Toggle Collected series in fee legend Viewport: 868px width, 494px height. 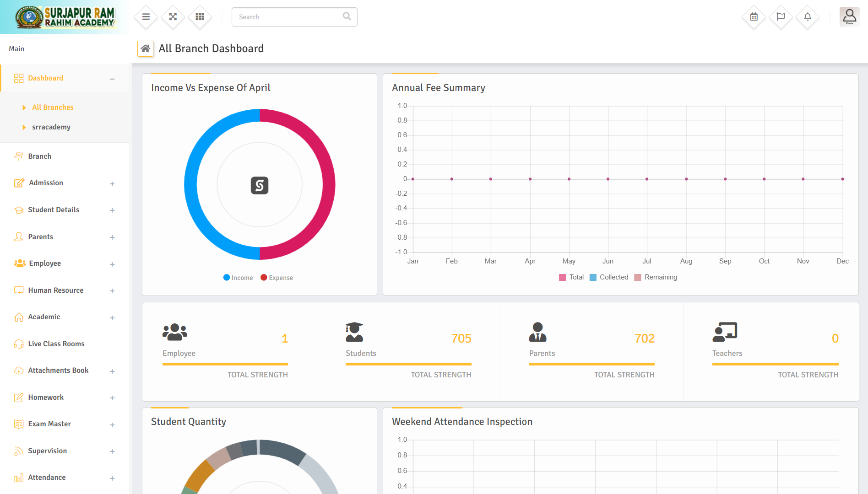click(609, 277)
